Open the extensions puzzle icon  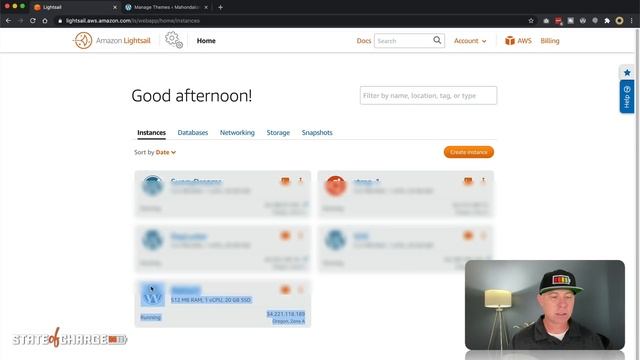coord(607,20)
